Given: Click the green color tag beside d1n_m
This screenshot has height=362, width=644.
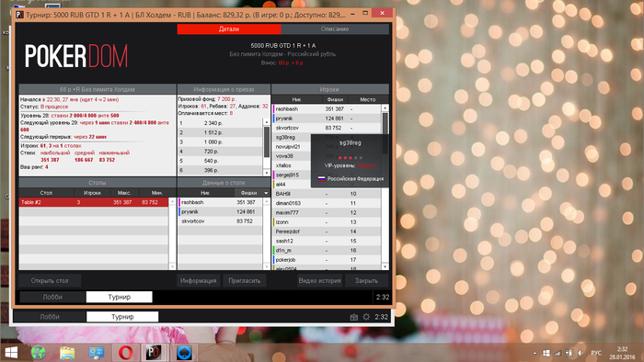Looking at the screenshot, I should tap(273, 251).
